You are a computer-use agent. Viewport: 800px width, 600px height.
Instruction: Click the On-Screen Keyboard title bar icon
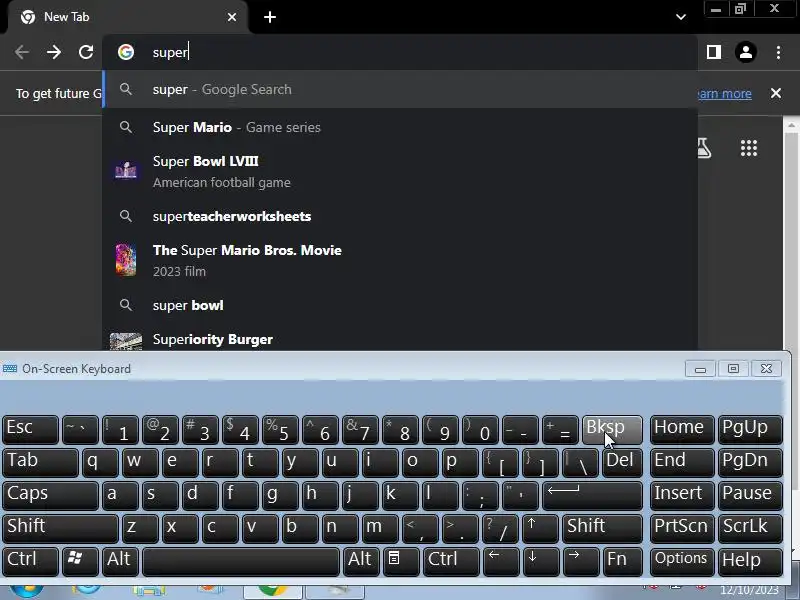pos(10,368)
